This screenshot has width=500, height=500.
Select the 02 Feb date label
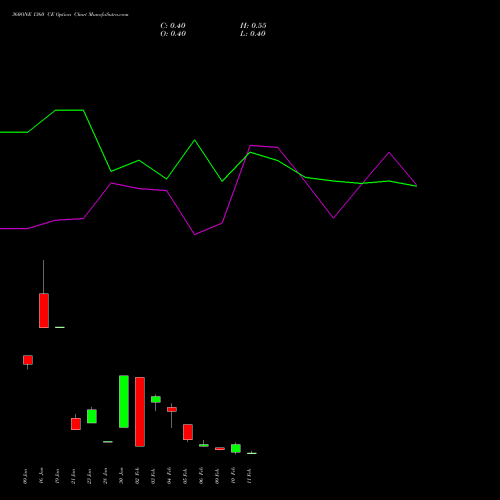coord(138,476)
